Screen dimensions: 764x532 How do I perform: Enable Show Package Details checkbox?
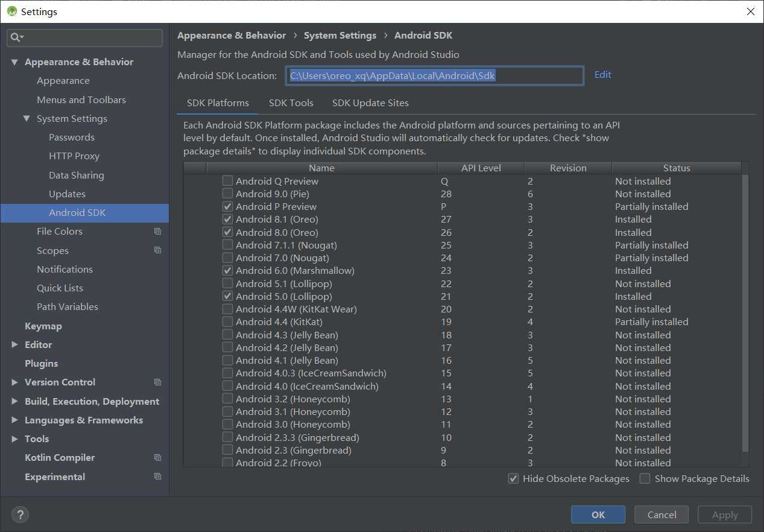645,479
